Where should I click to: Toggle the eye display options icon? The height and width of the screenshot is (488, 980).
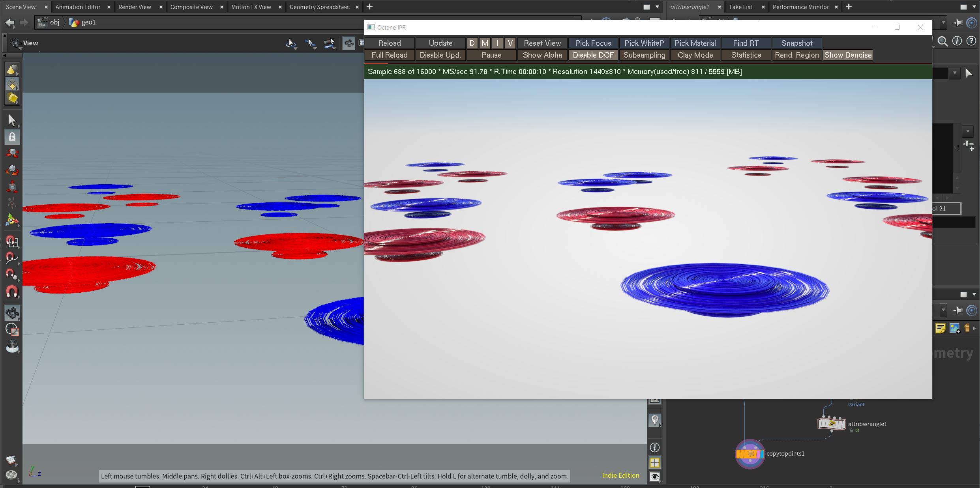coord(655,477)
